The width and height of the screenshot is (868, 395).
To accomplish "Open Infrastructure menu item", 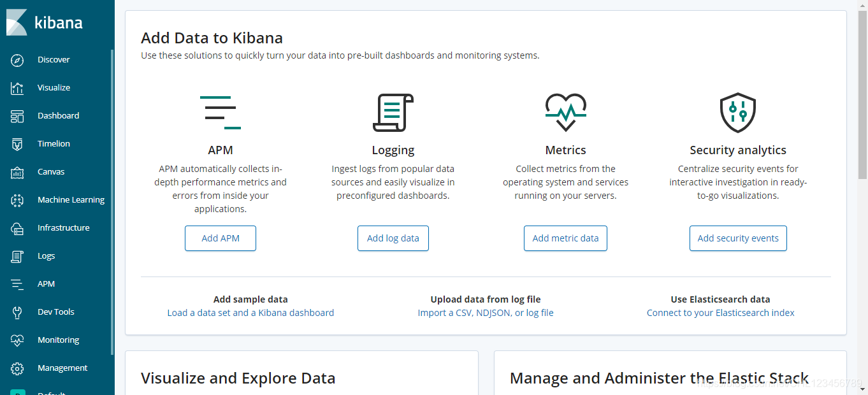I will click(x=63, y=228).
